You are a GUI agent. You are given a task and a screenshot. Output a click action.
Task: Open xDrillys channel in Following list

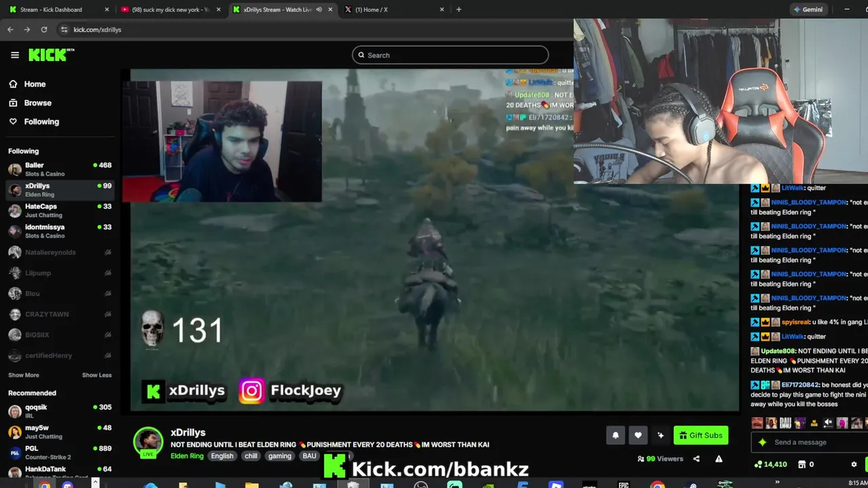[x=60, y=190]
